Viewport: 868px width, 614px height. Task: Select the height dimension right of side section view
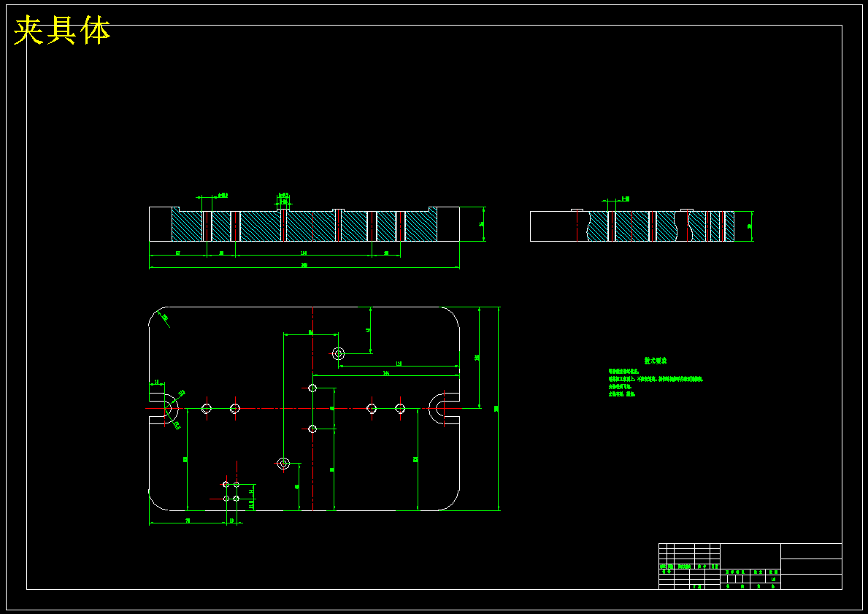coord(750,226)
